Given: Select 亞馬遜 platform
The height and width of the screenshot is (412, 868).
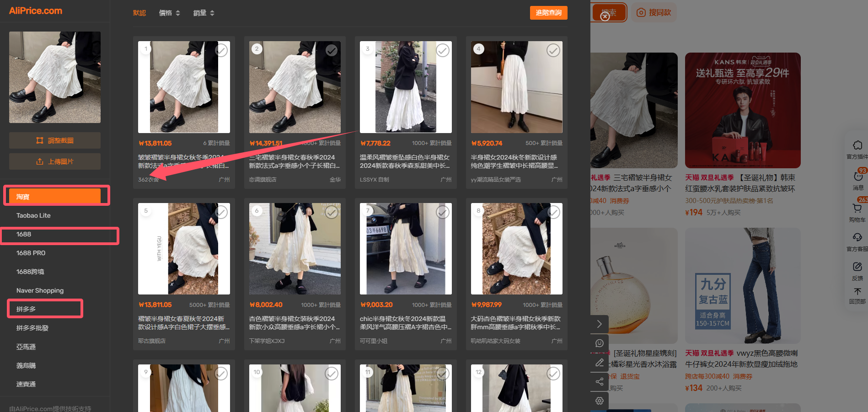Looking at the screenshot, I should pyautogui.click(x=26, y=347).
